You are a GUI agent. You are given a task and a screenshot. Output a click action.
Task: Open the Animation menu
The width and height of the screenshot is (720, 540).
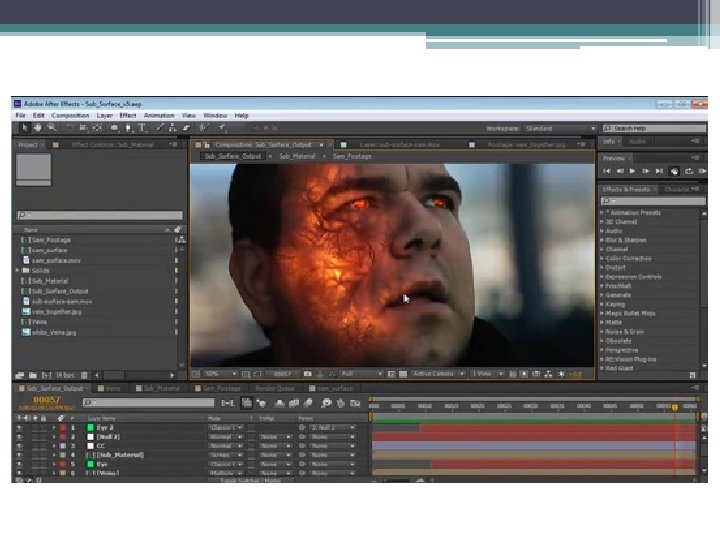pos(159,116)
